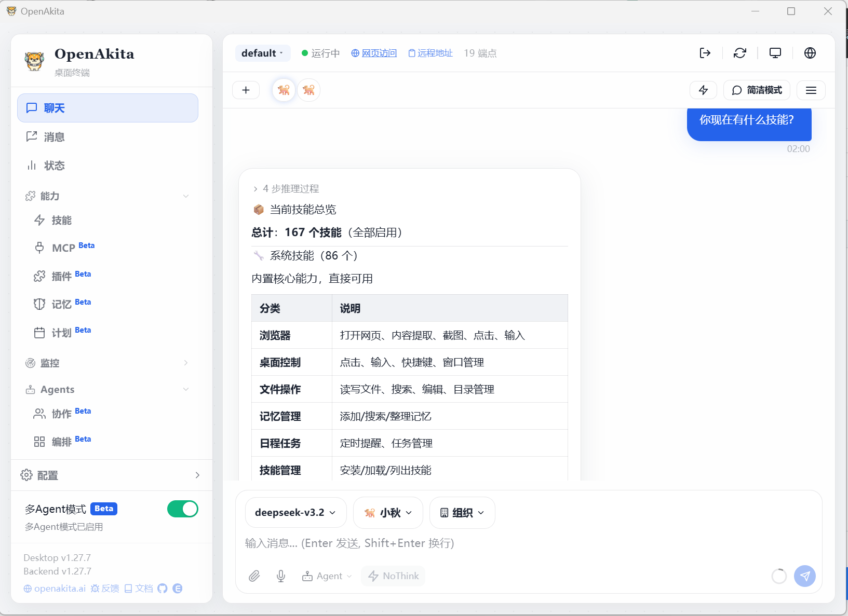Click the 技能管理 cell in the skills table

click(x=292, y=470)
